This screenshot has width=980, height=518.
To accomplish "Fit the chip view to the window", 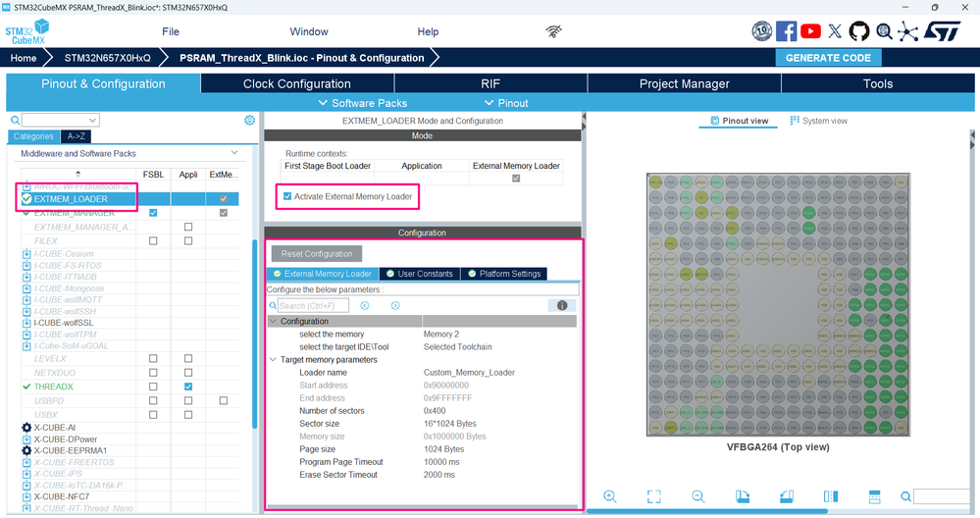I will 653,496.
